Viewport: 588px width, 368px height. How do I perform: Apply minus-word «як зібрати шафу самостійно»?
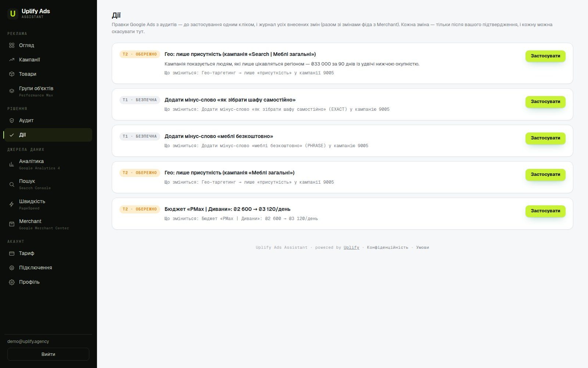pyautogui.click(x=545, y=102)
